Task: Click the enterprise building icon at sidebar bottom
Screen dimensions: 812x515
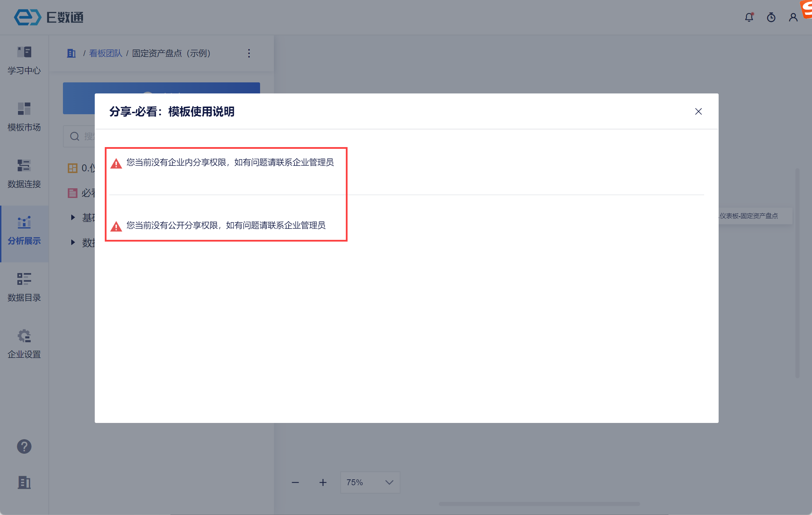Action: click(24, 482)
